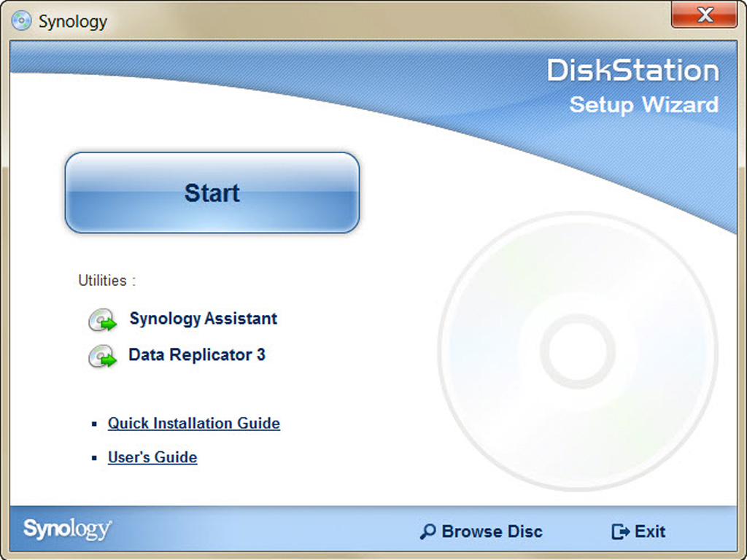Click the large Start button
The height and width of the screenshot is (560, 747).
pos(212,192)
